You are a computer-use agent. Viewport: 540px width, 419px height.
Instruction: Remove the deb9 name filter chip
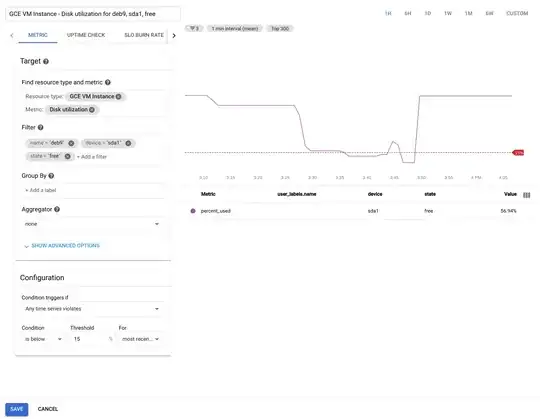tap(71, 143)
